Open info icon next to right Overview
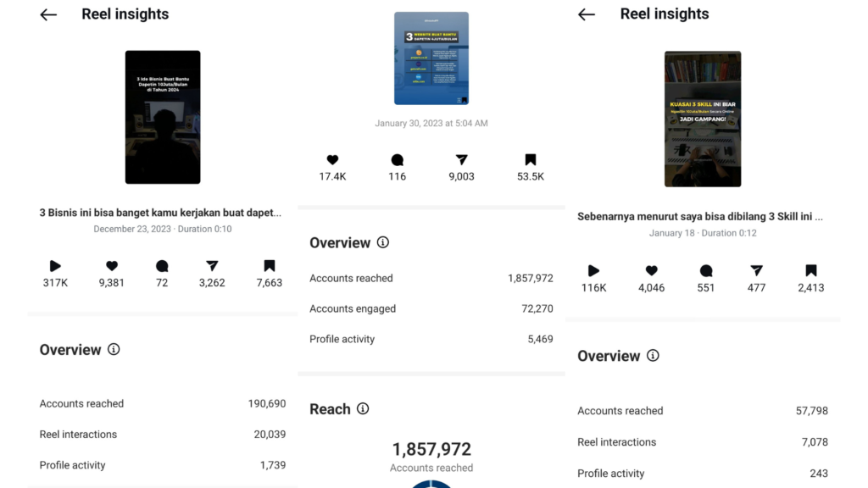Image resolution: width=868 pixels, height=488 pixels. [653, 356]
